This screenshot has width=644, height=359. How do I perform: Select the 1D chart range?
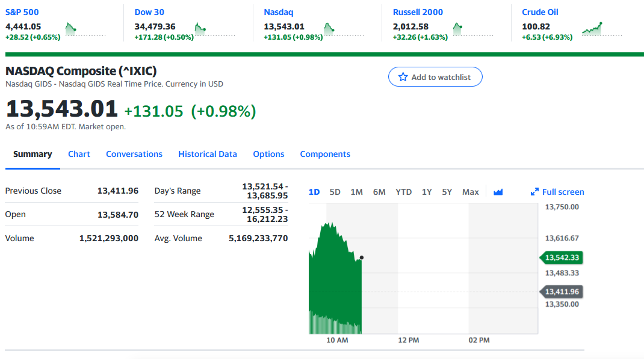[x=314, y=192]
